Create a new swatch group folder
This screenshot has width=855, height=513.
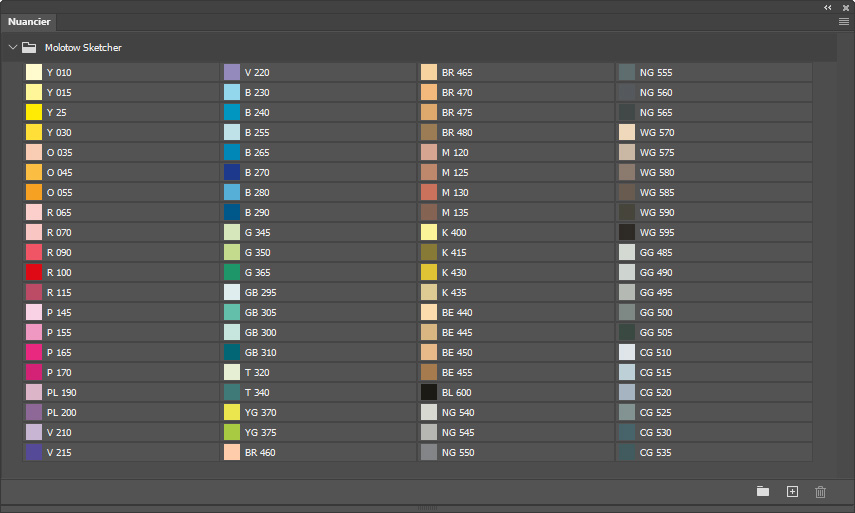click(x=763, y=491)
